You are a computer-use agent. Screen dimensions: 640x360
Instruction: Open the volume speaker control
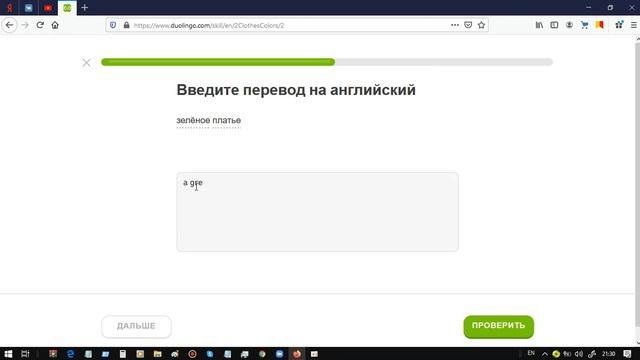point(579,354)
